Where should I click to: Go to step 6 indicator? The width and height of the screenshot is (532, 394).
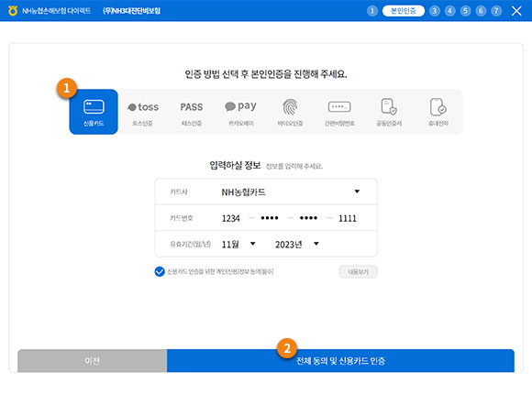[481, 11]
